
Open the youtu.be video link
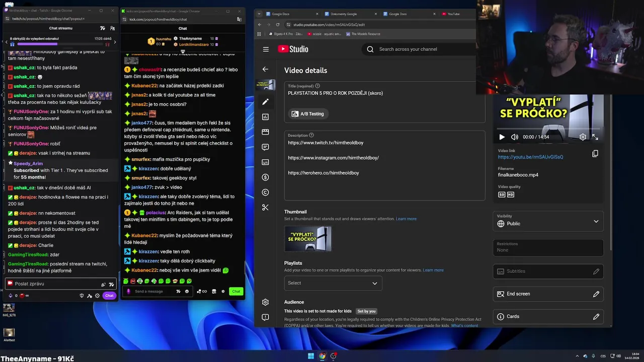tap(530, 157)
